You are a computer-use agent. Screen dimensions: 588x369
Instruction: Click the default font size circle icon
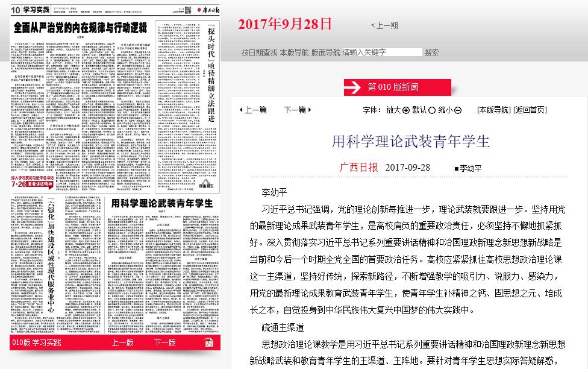point(432,110)
